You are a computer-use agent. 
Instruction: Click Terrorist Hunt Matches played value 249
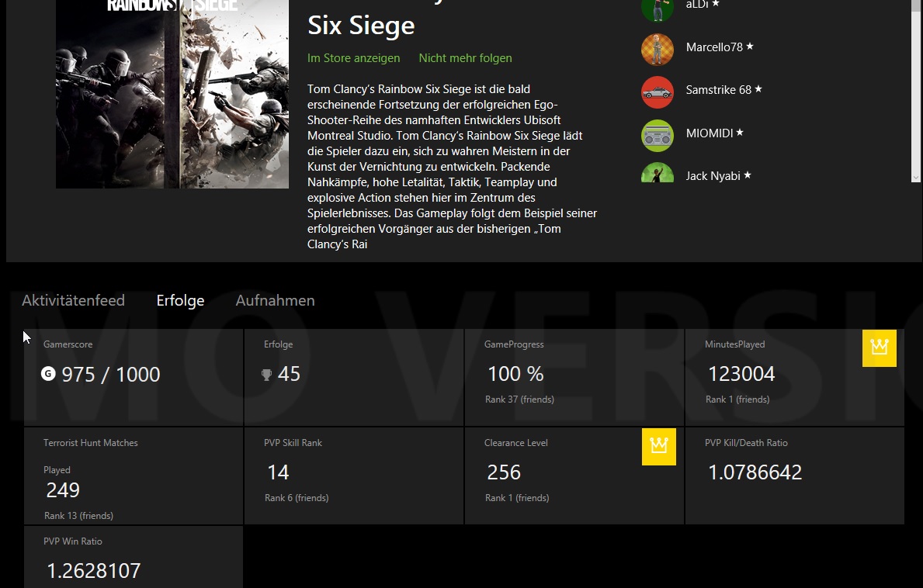click(x=63, y=490)
